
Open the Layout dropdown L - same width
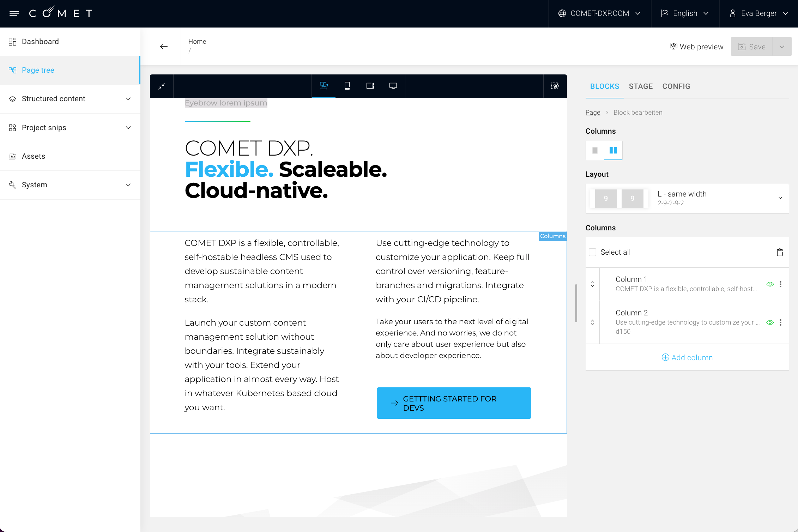point(687,199)
